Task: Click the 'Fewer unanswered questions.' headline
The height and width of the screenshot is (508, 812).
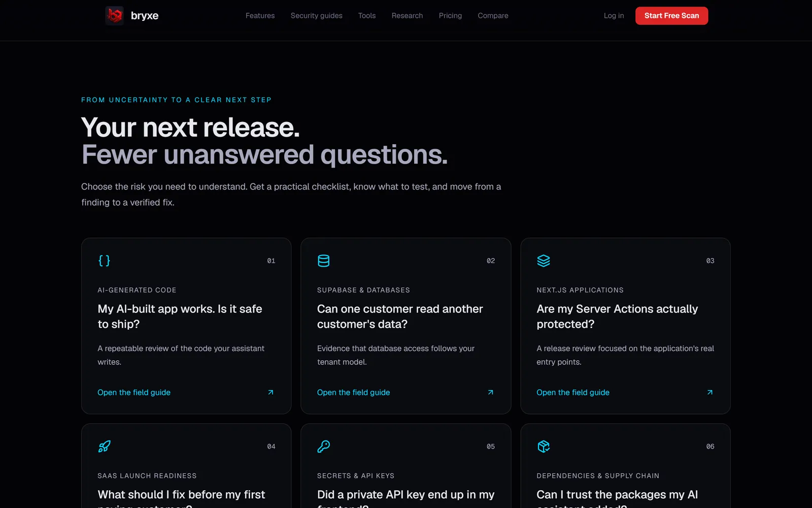Action: [x=264, y=154]
